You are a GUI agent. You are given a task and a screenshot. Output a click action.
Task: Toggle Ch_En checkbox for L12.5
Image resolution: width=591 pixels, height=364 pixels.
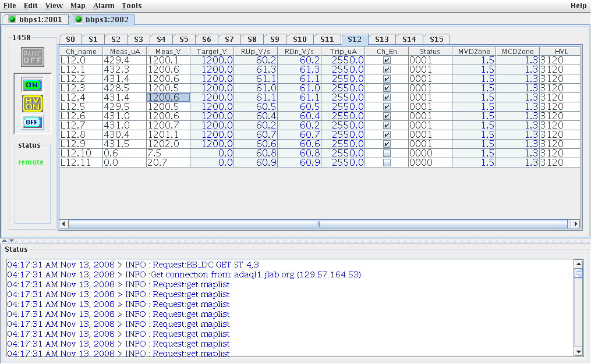click(x=387, y=107)
